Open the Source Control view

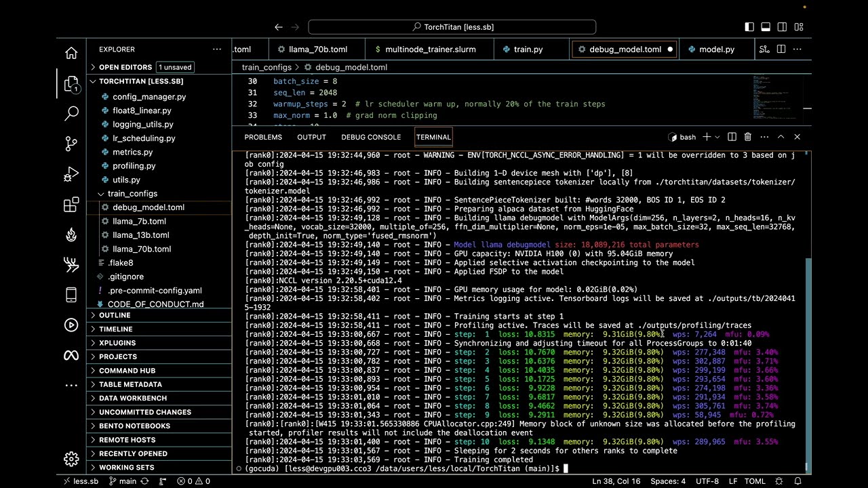coord(71,144)
